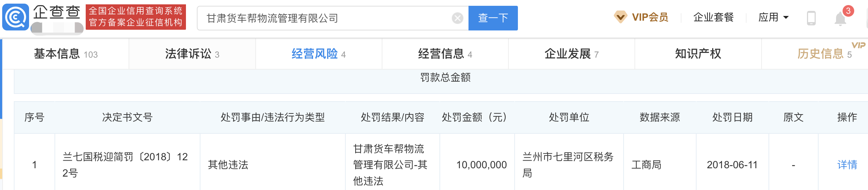Click the red notification count badge
Image resolution: width=868 pixels, height=190 pixels.
click(x=848, y=11)
